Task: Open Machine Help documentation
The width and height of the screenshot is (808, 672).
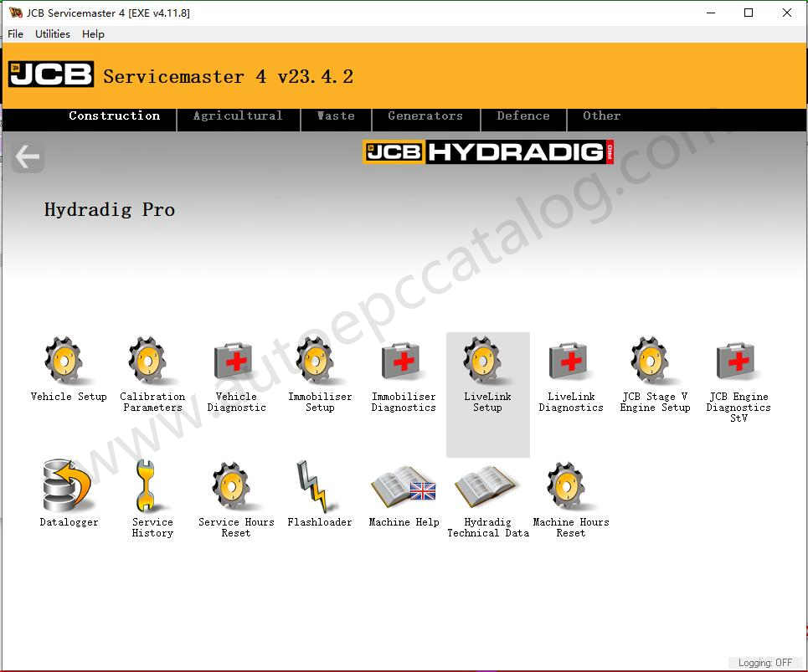Action: point(403,487)
